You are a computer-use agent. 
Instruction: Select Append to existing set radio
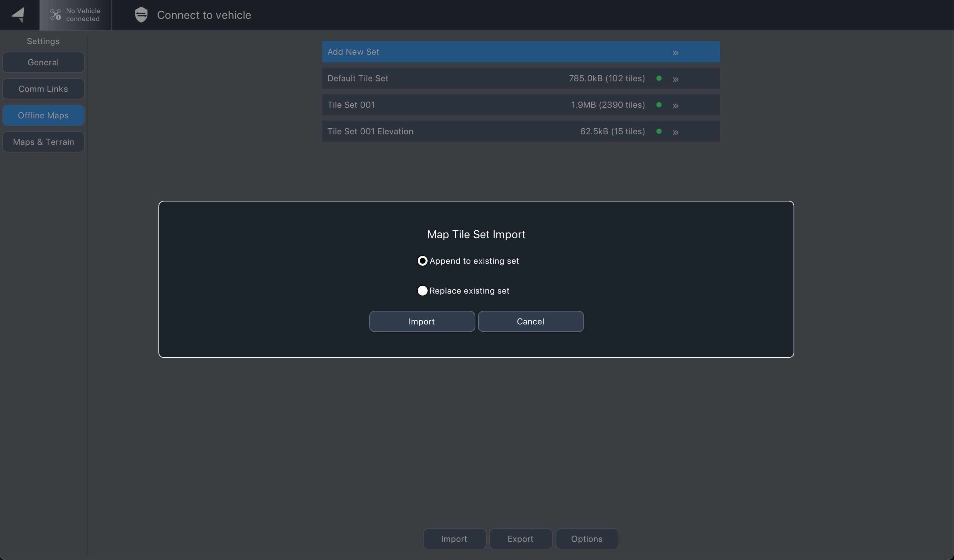[x=423, y=261]
